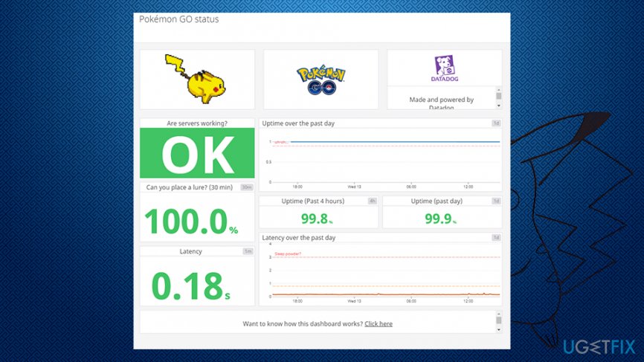
Task: Click the 'Uptime over the past day' title
Action: (x=298, y=123)
